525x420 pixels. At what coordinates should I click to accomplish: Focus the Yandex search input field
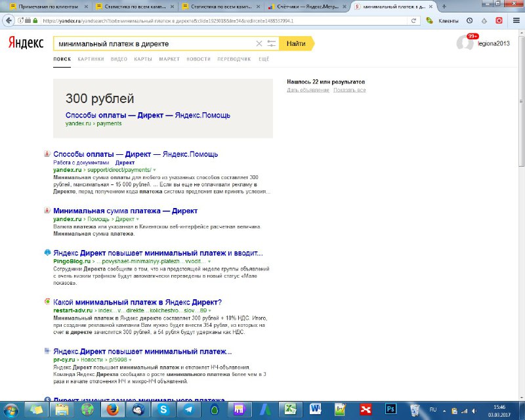click(154, 43)
